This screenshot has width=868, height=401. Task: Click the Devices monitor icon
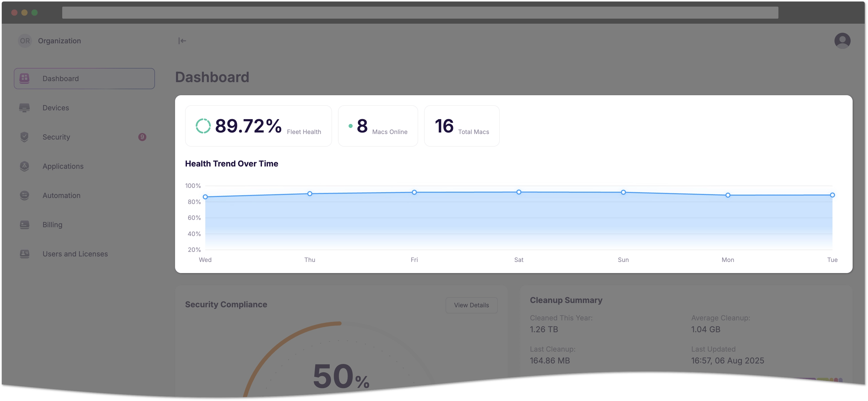[x=24, y=108]
